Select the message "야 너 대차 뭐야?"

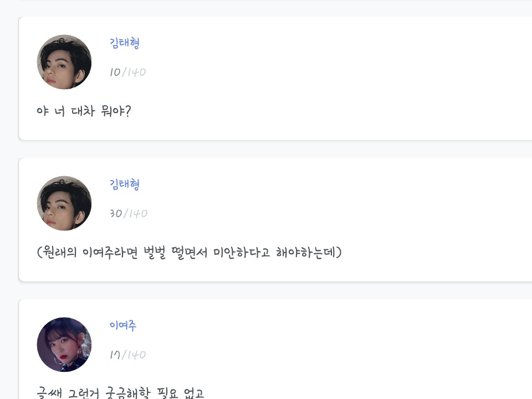pos(84,111)
